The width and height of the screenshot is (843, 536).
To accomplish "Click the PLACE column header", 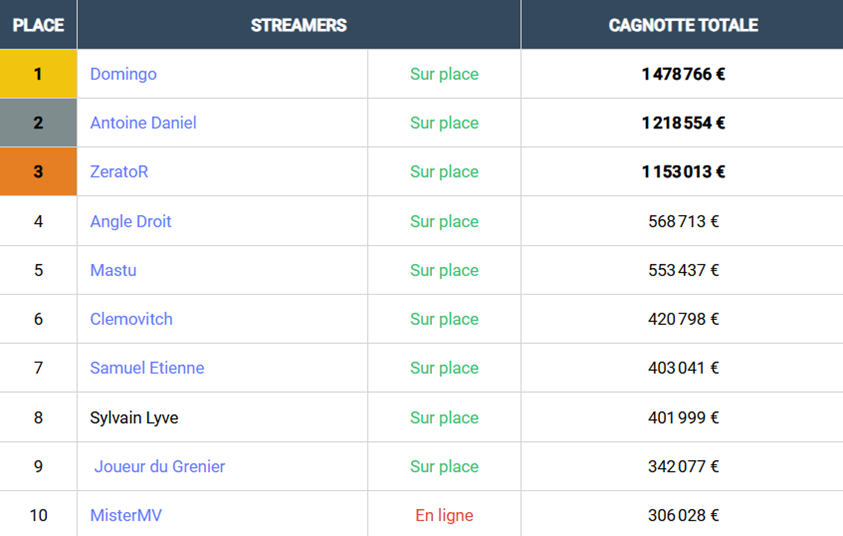I will click(38, 25).
